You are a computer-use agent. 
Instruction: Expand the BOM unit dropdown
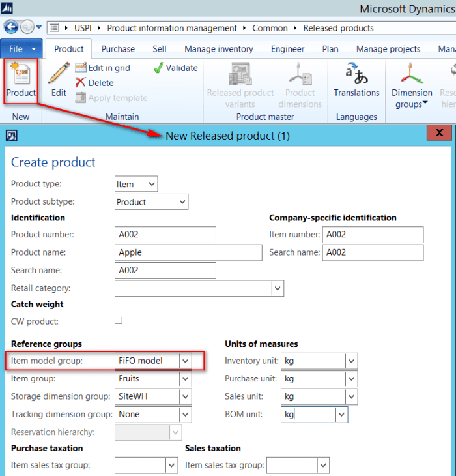click(x=342, y=415)
